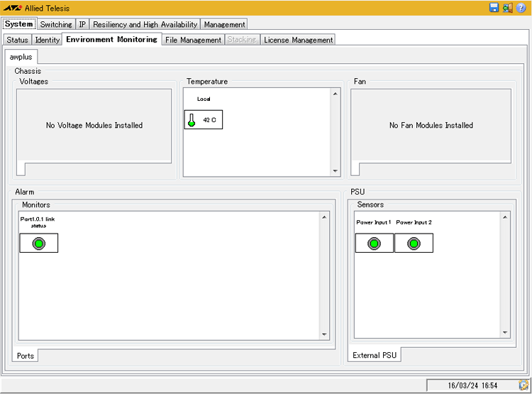Open the Switching menu tab
The image size is (532, 394).
(x=56, y=24)
